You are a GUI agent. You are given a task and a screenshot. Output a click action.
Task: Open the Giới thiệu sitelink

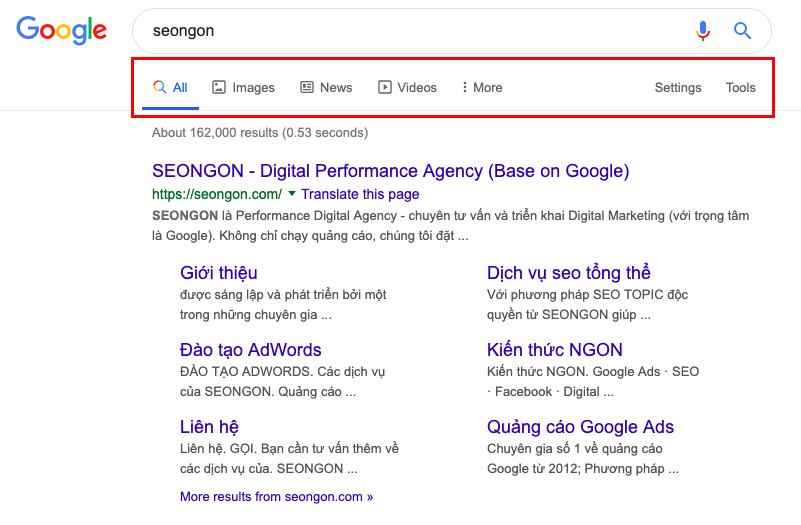[x=219, y=273]
